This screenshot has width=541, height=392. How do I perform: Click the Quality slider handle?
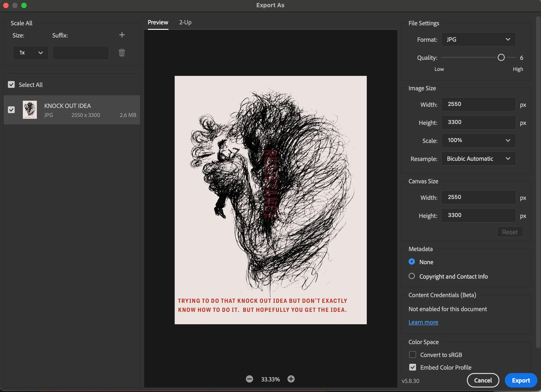pyautogui.click(x=501, y=58)
